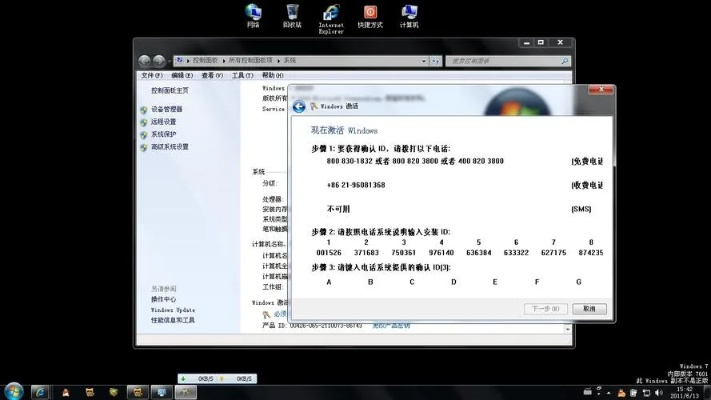Open Windows Update link in sidebar
The height and width of the screenshot is (400, 711).
tap(169, 310)
